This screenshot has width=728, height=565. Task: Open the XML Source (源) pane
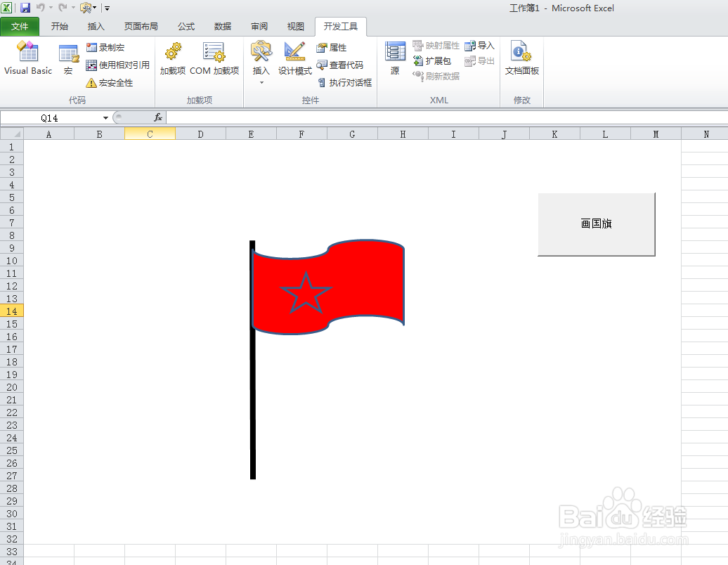(395, 58)
